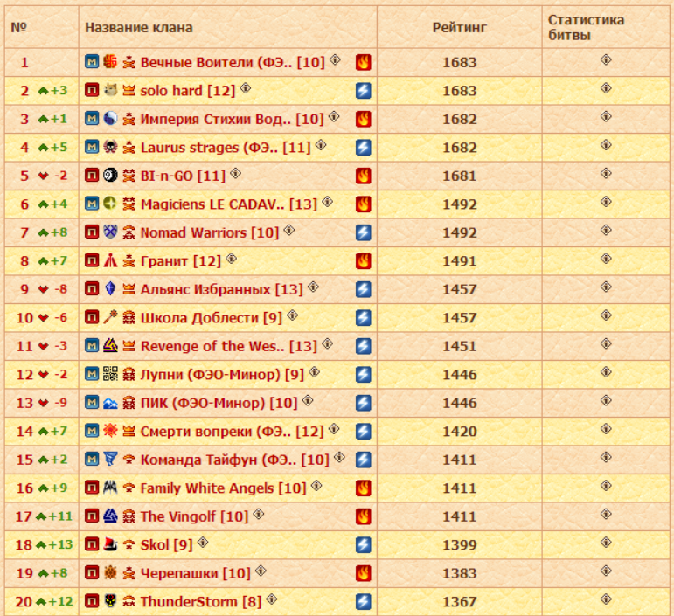Viewport: 674px width, 616px height.
Task: Open The Vingolf [10] clan page
Action: pyautogui.click(x=194, y=516)
